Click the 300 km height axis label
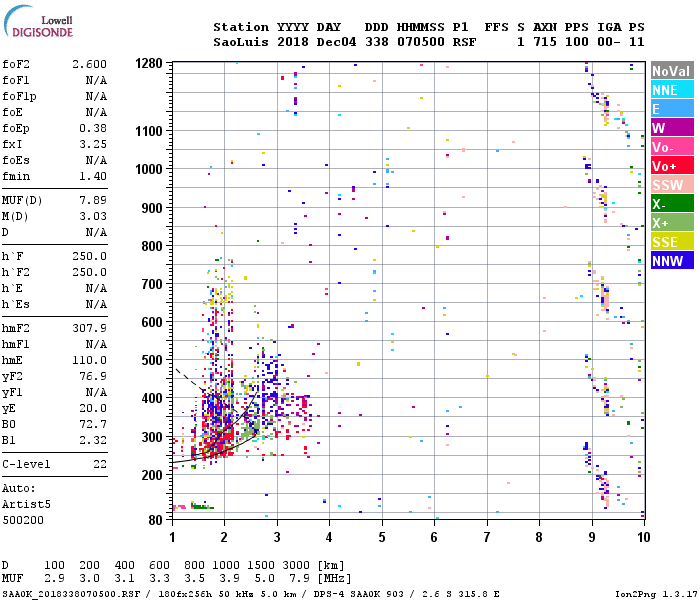 point(152,437)
